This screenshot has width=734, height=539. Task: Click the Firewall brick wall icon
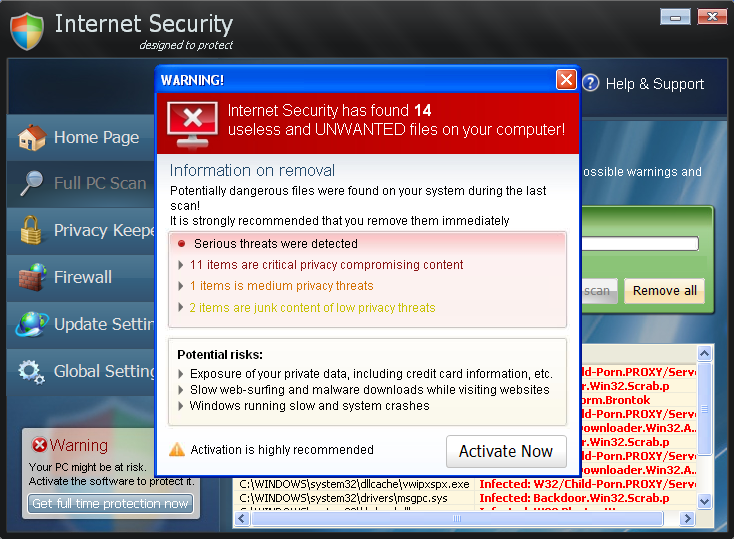coord(32,277)
